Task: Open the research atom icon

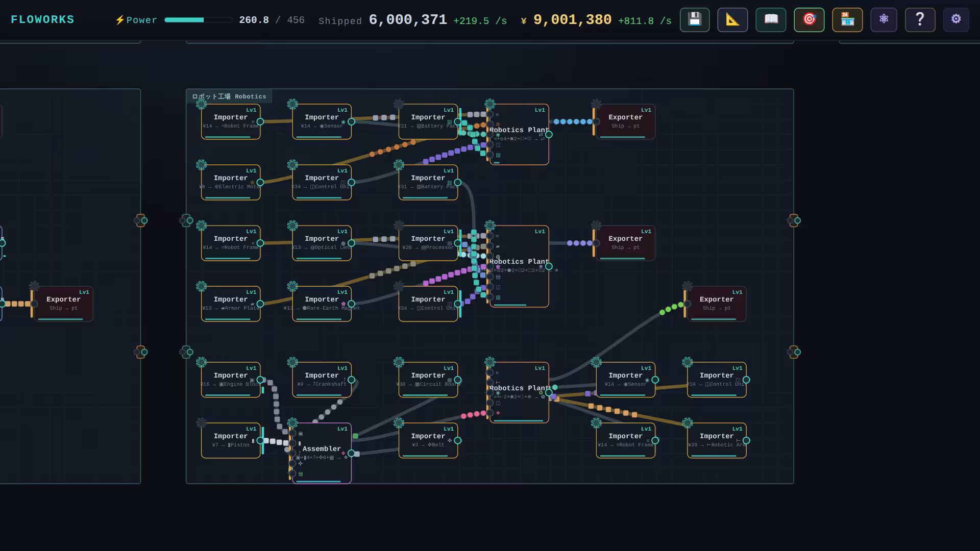Action: [884, 20]
